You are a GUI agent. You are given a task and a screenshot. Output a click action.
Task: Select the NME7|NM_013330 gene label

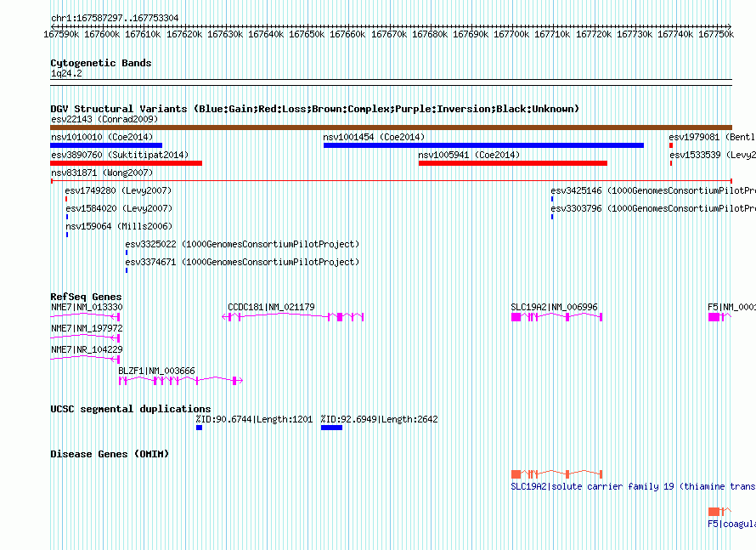click(87, 307)
